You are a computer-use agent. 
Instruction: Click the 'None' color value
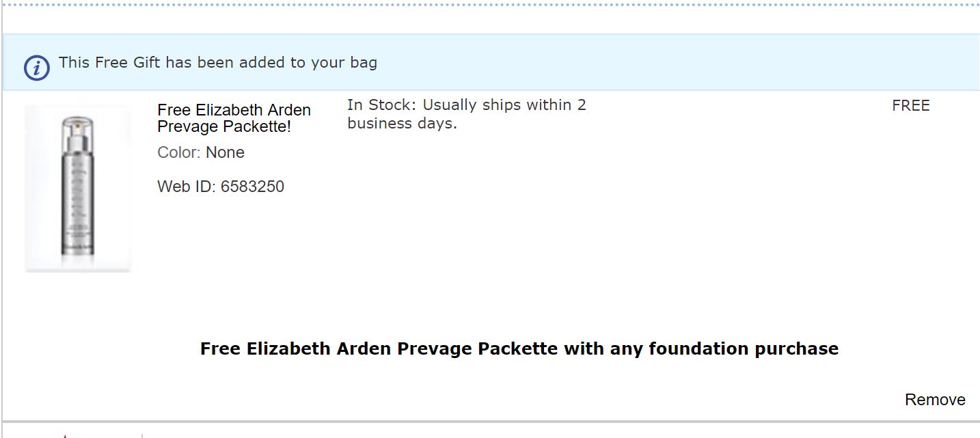pyautogui.click(x=225, y=152)
